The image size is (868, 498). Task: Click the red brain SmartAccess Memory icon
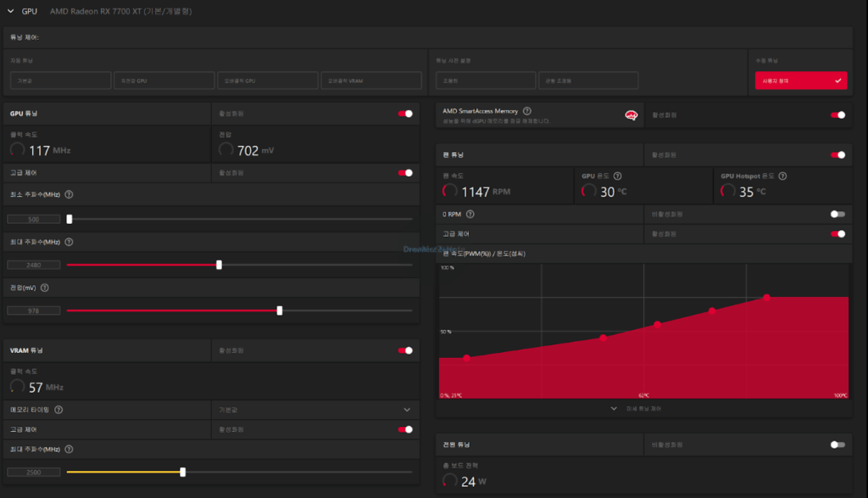tap(631, 115)
